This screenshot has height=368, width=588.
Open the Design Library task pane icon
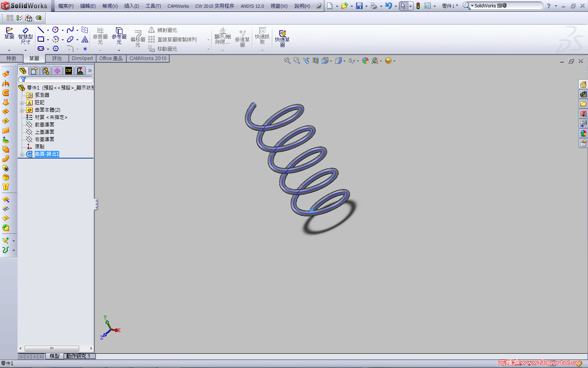coord(583,94)
